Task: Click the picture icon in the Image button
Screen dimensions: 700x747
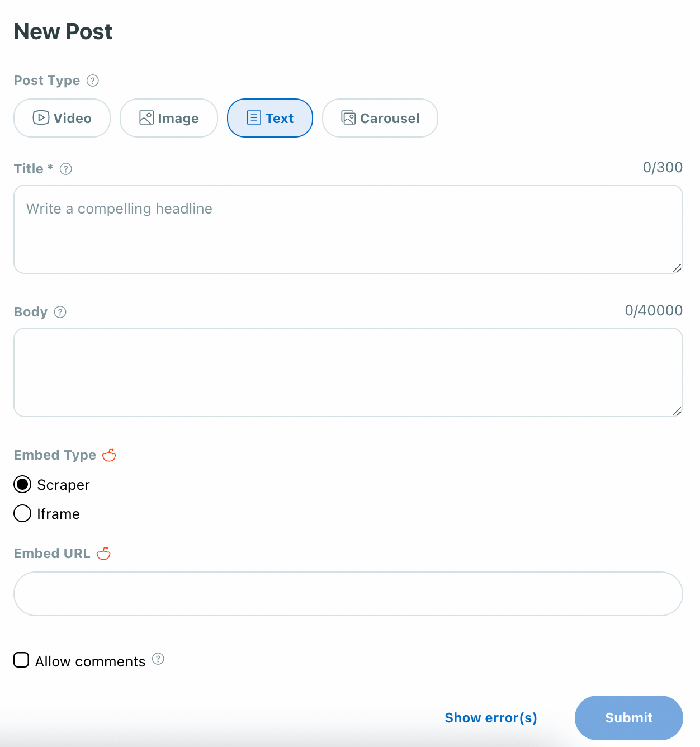Action: pyautogui.click(x=146, y=117)
